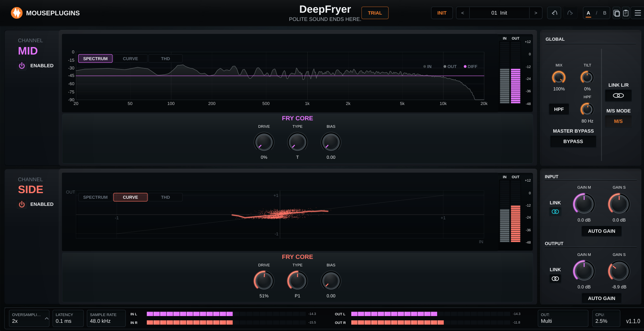Screen dimensions: 644x331
Task: Select the SIDE channel CURVE tab
Action: [x=130, y=197]
